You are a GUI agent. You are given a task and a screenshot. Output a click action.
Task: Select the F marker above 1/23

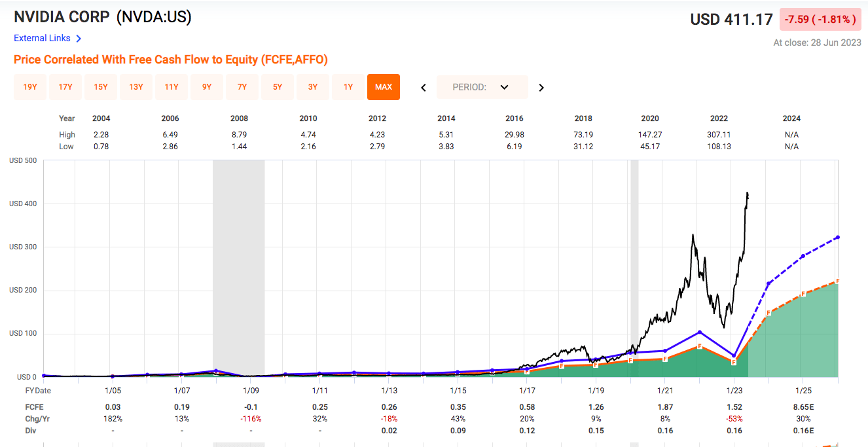pos(734,362)
